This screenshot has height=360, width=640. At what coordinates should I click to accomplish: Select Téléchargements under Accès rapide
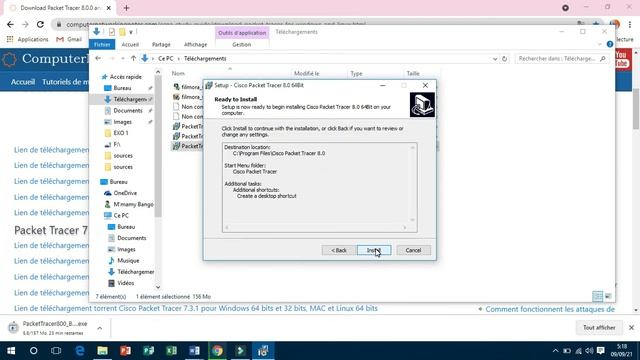pyautogui.click(x=130, y=99)
